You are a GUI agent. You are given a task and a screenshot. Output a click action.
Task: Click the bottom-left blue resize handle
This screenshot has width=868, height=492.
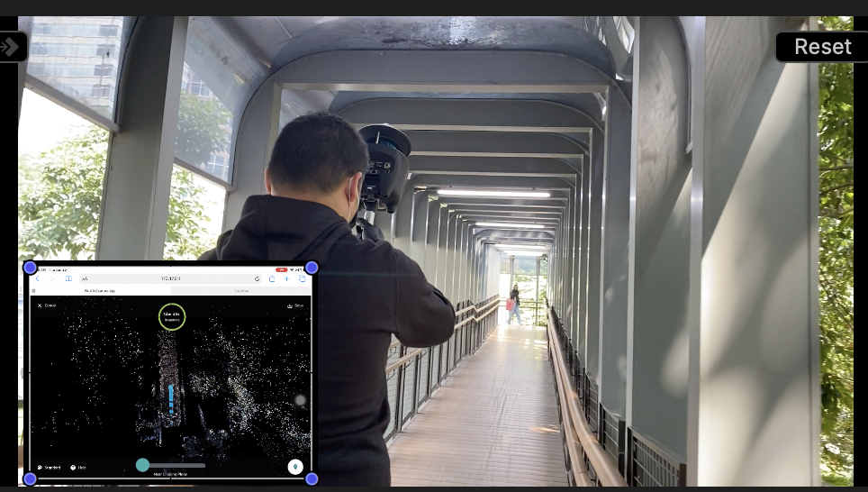point(30,478)
